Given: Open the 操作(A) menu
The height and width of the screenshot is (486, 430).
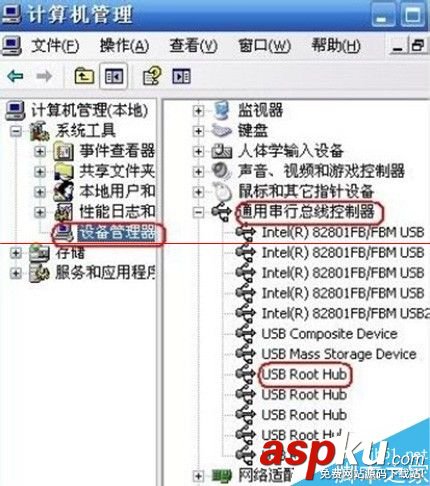Looking at the screenshot, I should tap(124, 45).
